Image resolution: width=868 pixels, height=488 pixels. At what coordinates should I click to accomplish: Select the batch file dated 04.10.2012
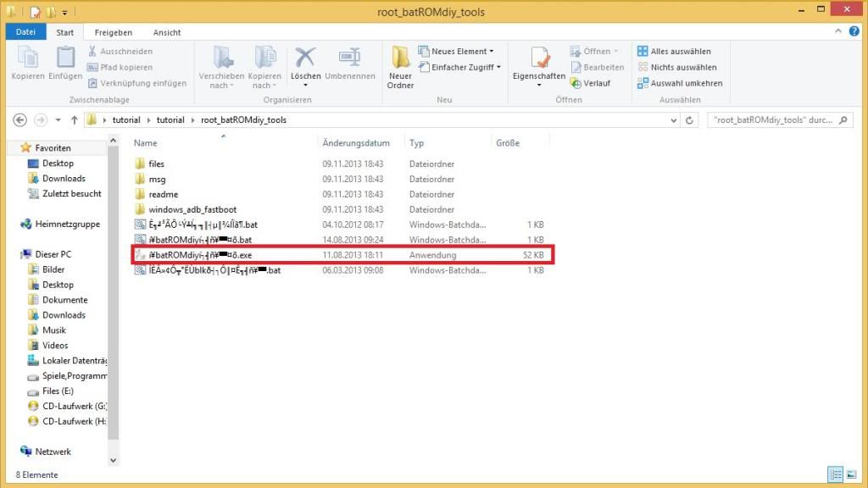(203, 225)
